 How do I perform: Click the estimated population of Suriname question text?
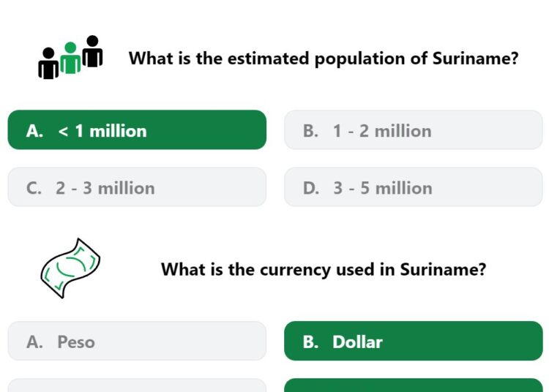pyautogui.click(x=324, y=59)
